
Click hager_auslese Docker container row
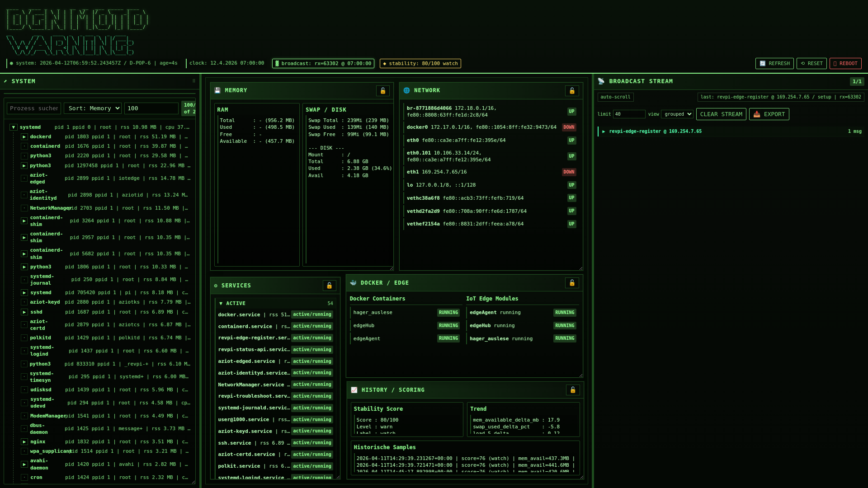point(406,313)
